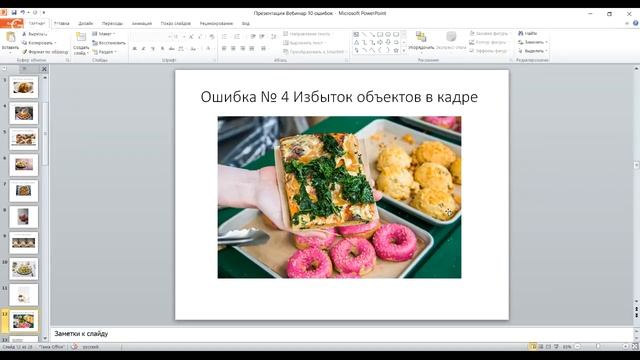Click the Вставить paste icon
Screen dimensions: 640x360
(10, 38)
